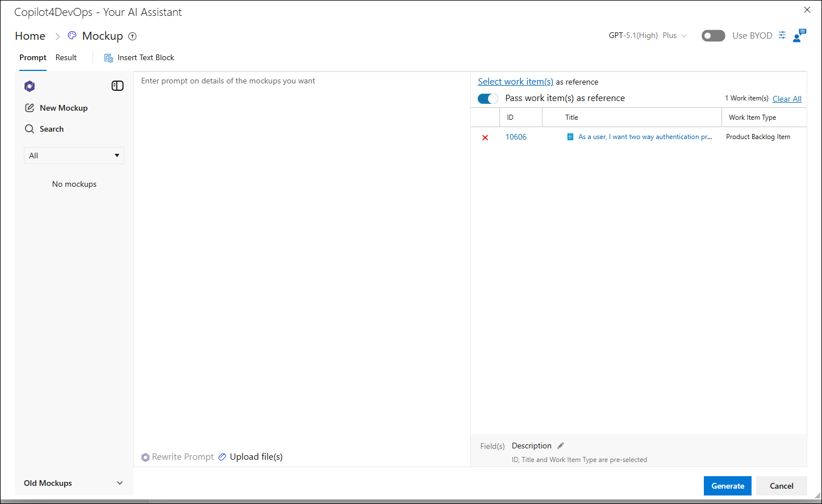The height and width of the screenshot is (504, 822).
Task: Disable Pass work item(s) as reference toggle
Action: pyautogui.click(x=488, y=99)
